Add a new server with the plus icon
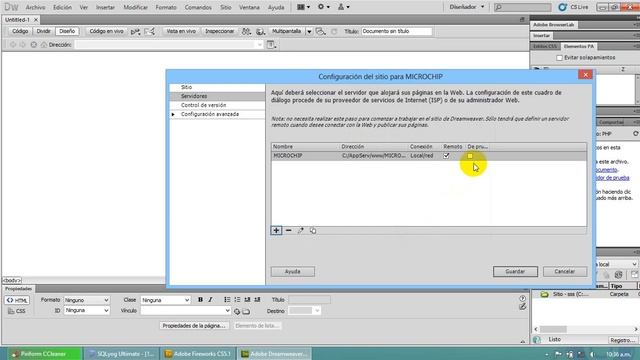 click(276, 231)
